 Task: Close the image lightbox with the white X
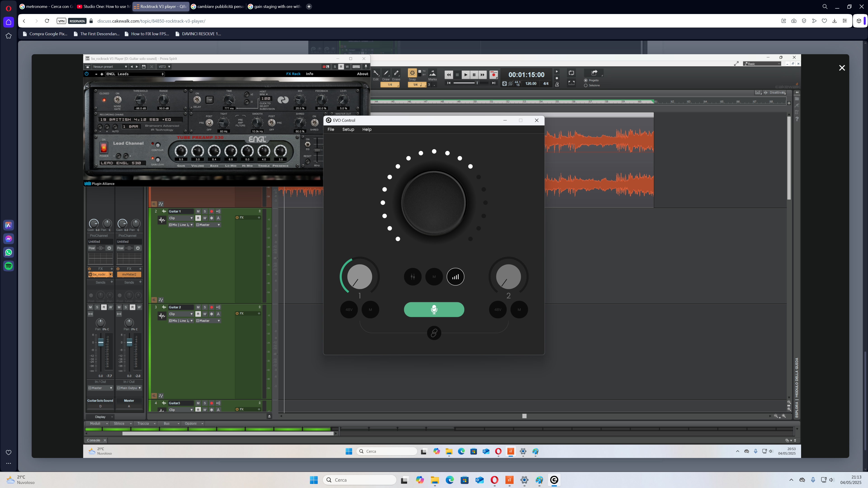coord(842,68)
